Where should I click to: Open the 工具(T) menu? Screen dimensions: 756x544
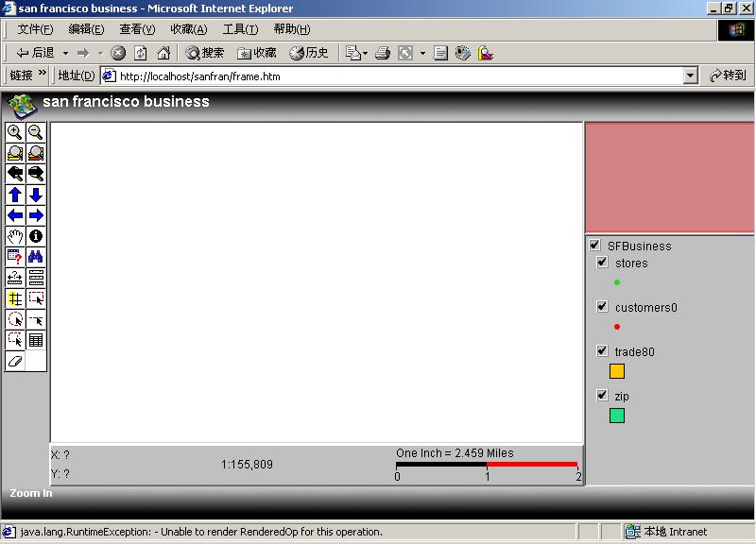(x=241, y=29)
